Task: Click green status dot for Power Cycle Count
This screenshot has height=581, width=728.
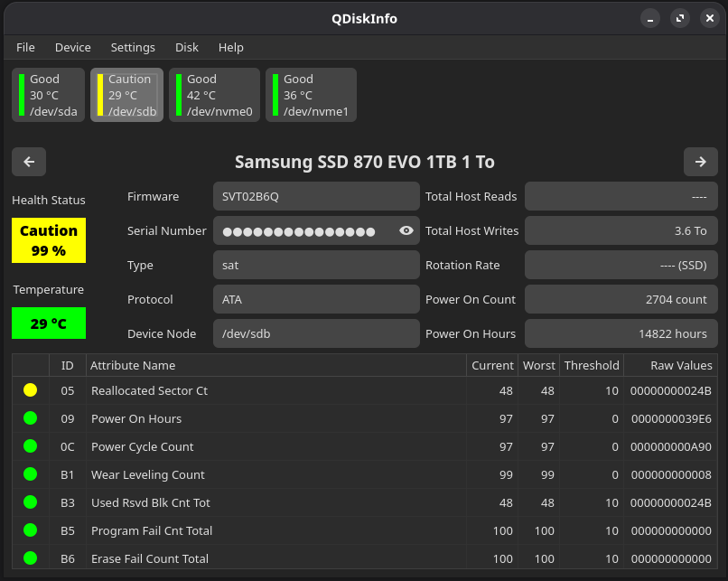Action: [x=30, y=446]
